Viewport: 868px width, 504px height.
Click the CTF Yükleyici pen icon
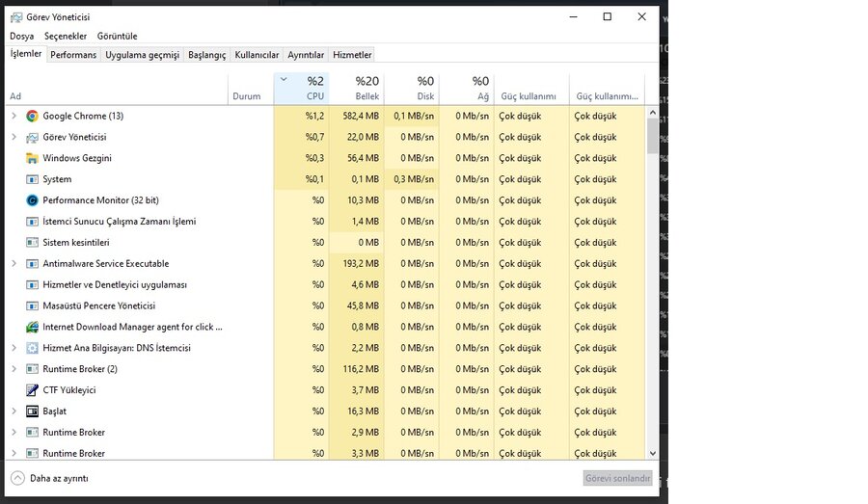point(32,390)
